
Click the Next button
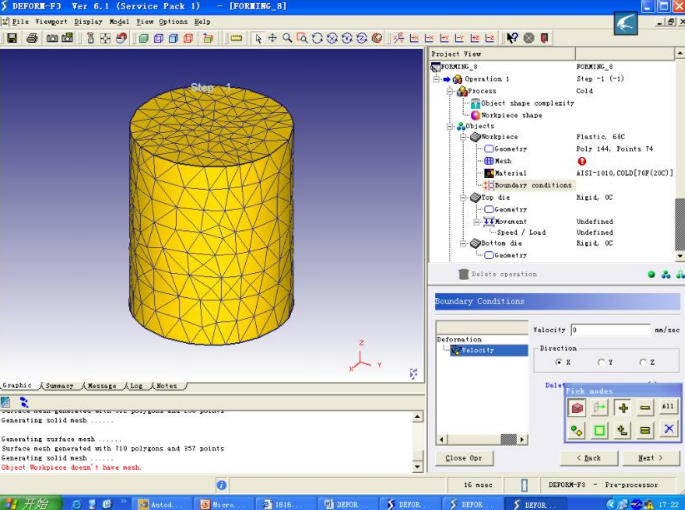(651, 458)
